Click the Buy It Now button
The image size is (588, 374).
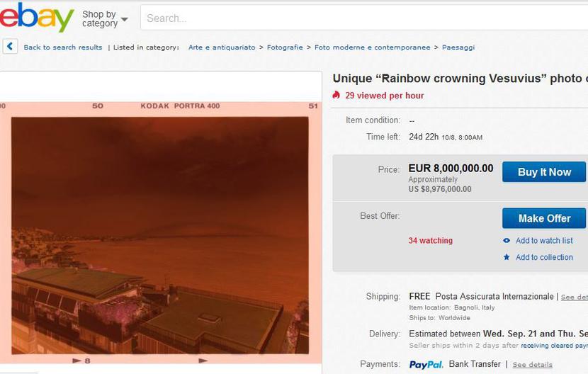(544, 172)
